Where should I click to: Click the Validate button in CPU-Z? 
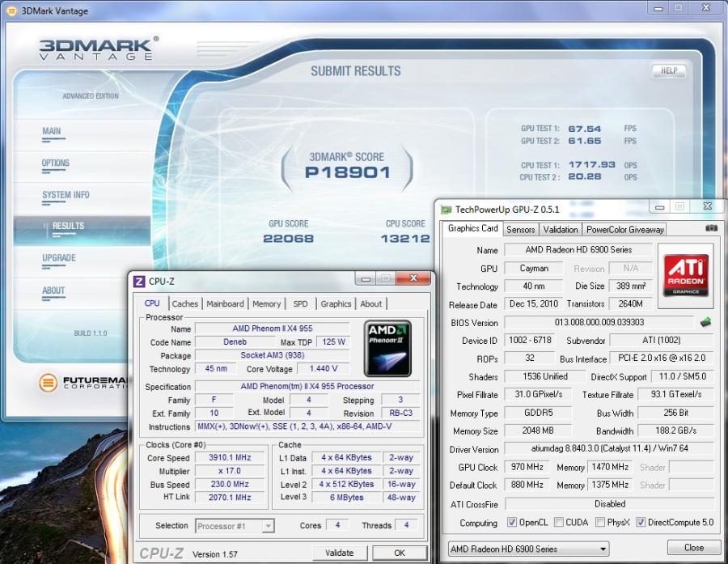click(340, 553)
